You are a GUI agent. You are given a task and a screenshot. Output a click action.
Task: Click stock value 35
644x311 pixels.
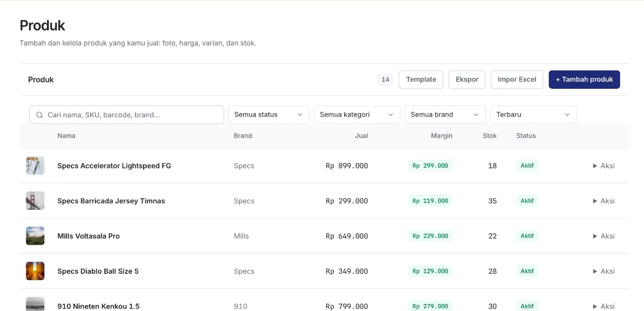tap(492, 201)
